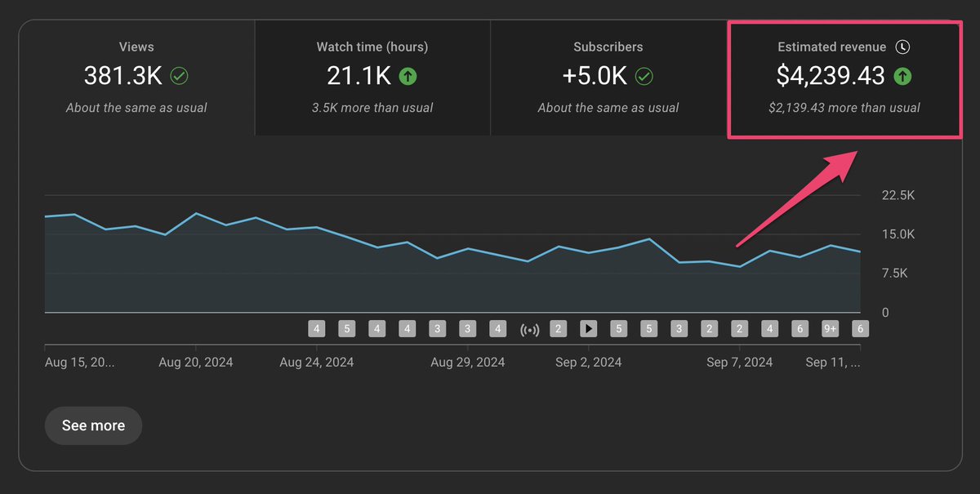
Task: Open the Subscribers metric card
Action: [608, 78]
